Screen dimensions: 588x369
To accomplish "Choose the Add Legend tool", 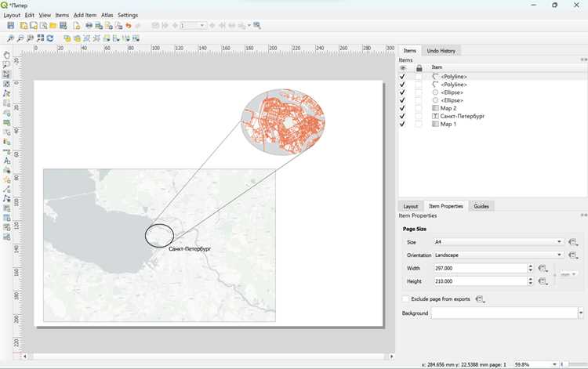I will click(x=6, y=142).
